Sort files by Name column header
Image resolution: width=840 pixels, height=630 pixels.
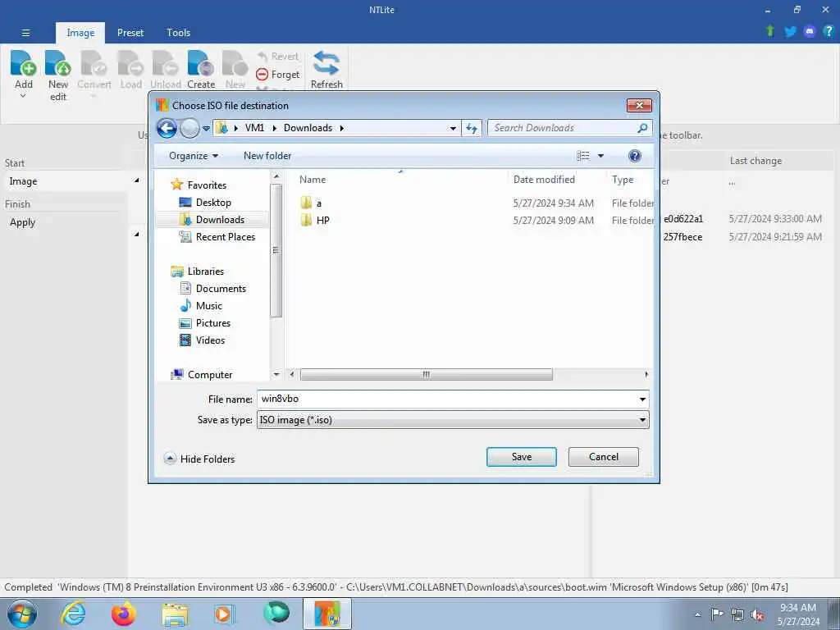click(x=399, y=180)
